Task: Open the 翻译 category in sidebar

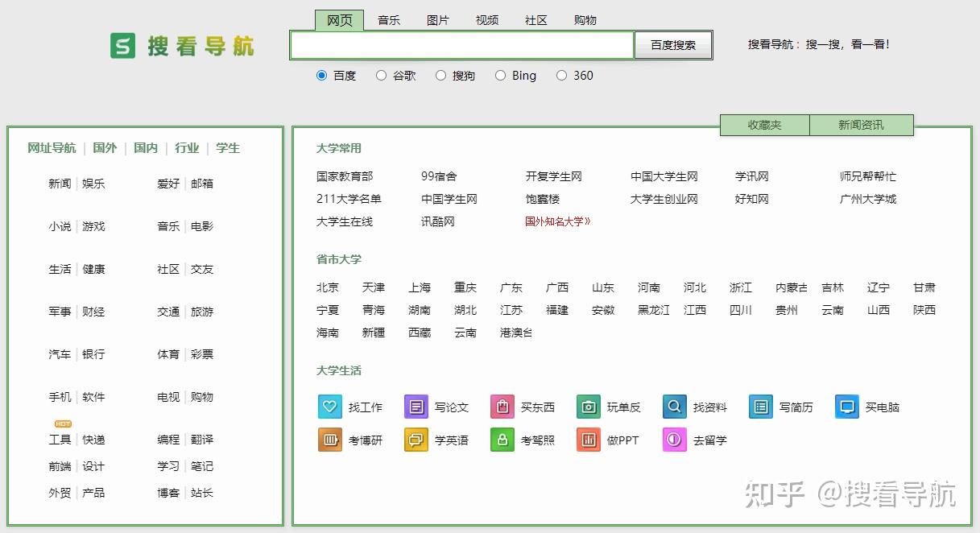Action: (x=202, y=440)
